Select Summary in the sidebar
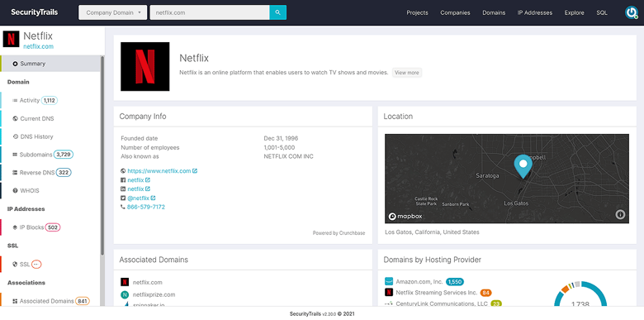This screenshot has height=320, width=644. 50,64
